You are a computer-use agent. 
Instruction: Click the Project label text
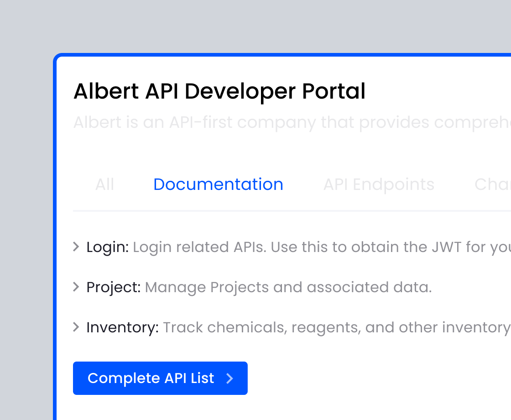(114, 287)
